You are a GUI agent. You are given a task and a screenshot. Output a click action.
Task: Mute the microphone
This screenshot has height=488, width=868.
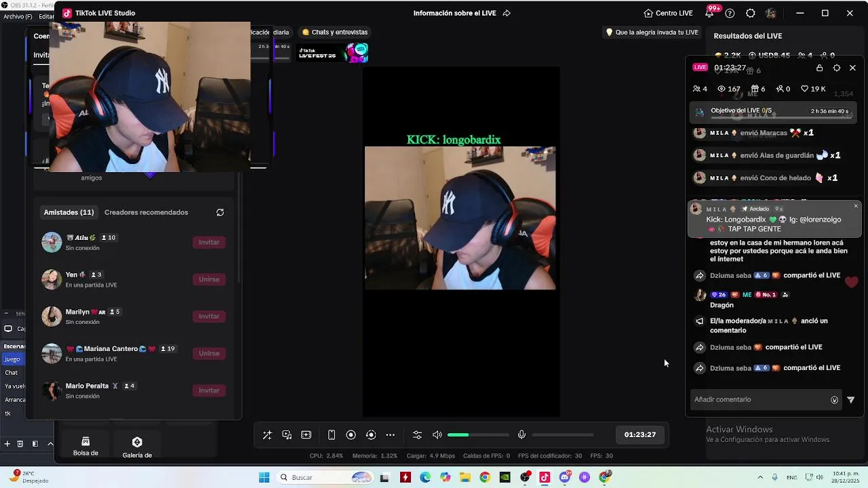(x=521, y=435)
